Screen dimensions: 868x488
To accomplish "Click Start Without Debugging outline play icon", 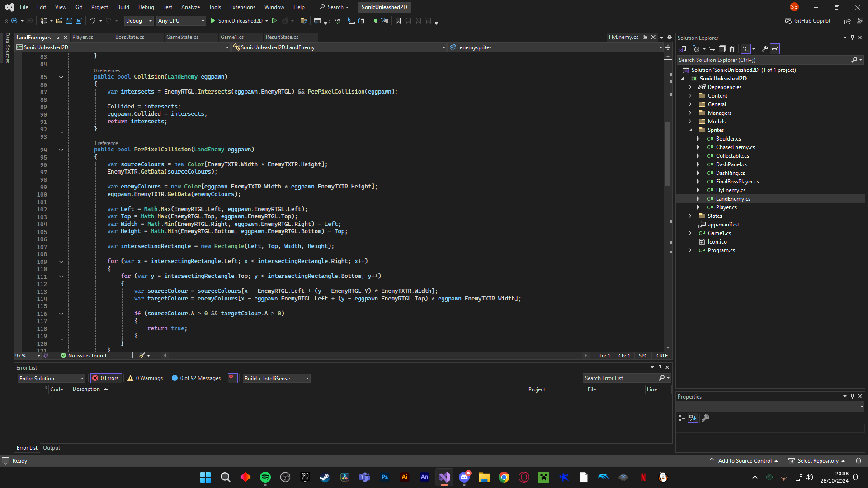I will pos(274,21).
